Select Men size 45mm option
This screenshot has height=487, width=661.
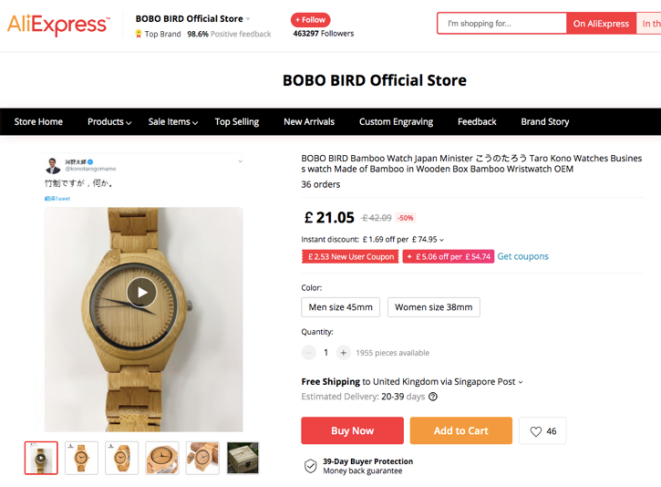pyautogui.click(x=340, y=307)
